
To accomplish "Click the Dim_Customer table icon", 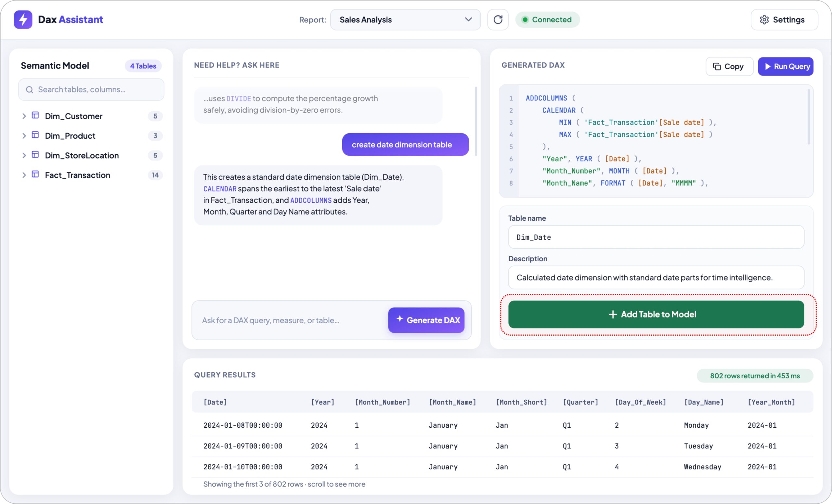I will click(35, 115).
